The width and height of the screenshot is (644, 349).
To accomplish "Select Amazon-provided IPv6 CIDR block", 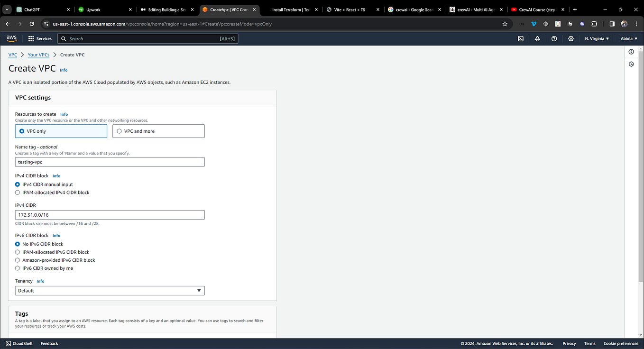I will (18, 260).
